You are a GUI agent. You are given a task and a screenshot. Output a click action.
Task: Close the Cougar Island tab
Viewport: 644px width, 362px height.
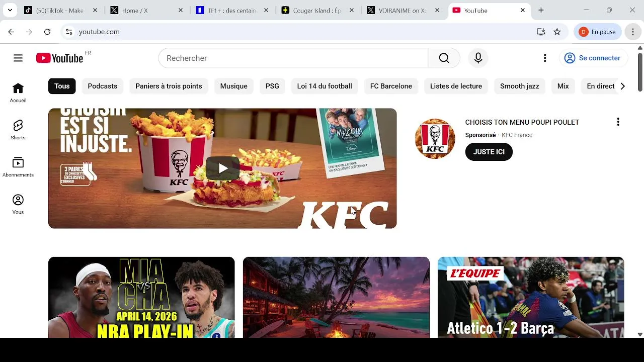click(x=352, y=10)
